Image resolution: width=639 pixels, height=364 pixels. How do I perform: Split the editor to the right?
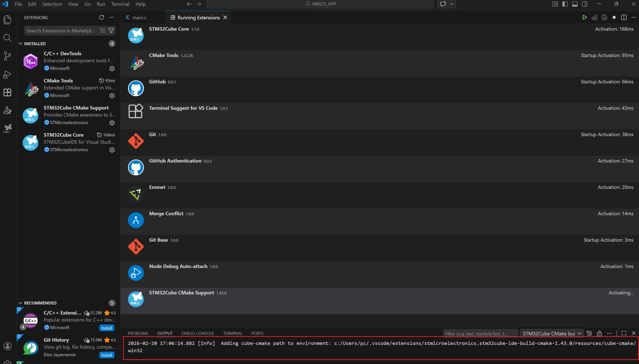tap(624, 17)
